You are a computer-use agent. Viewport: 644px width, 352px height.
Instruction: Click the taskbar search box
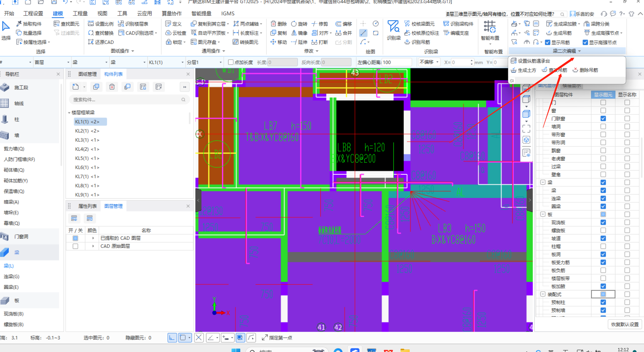pos(287,350)
